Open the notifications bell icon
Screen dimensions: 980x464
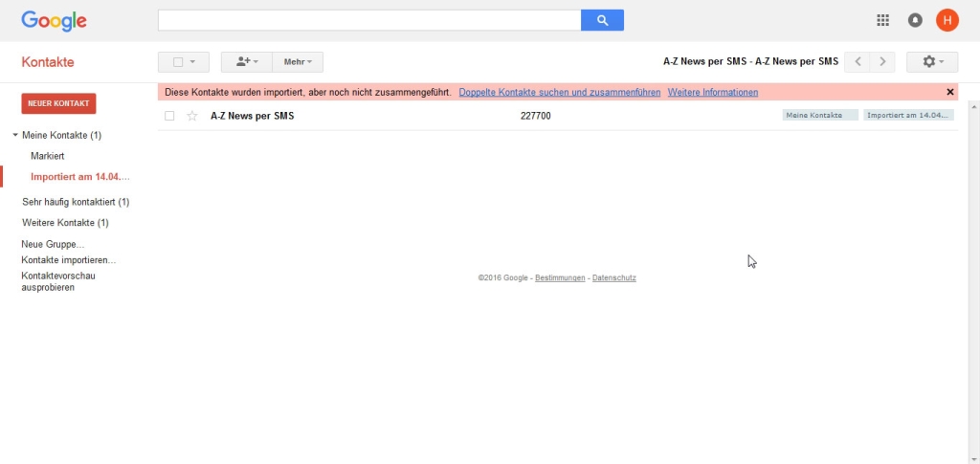click(x=915, y=20)
